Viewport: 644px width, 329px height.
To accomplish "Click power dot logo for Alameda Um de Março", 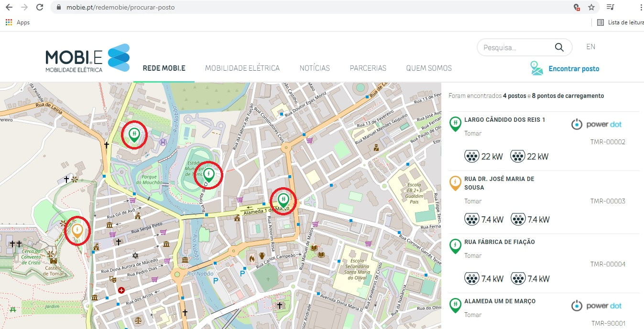I will pyautogui.click(x=597, y=306).
